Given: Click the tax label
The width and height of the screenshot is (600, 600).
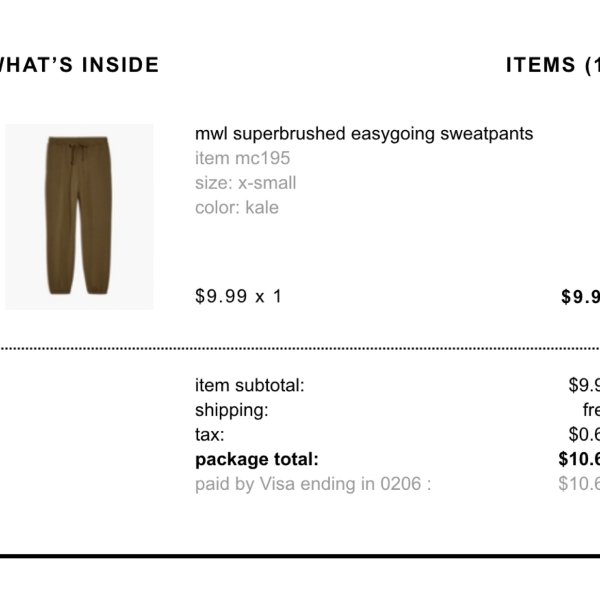Looking at the screenshot, I should (x=210, y=435).
